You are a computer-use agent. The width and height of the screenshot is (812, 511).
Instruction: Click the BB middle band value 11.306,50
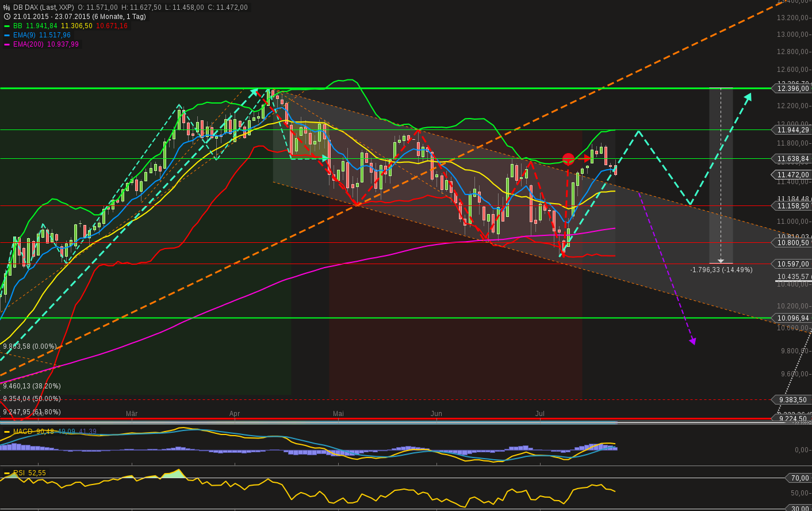point(76,26)
